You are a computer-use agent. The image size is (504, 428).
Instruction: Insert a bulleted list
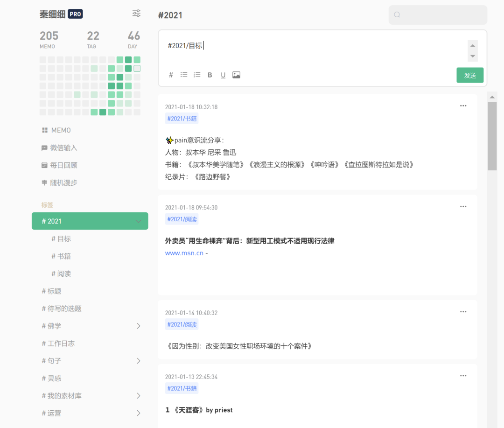pos(184,75)
